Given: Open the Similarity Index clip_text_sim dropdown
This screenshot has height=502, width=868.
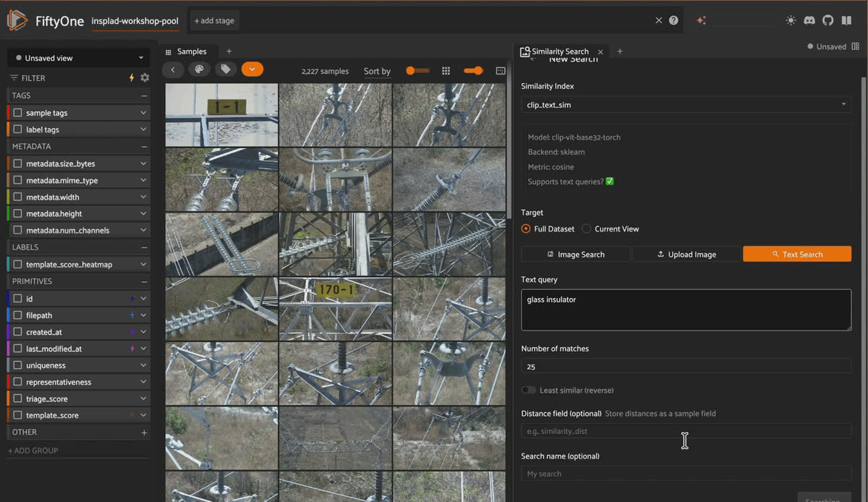Looking at the screenshot, I should click(x=686, y=105).
